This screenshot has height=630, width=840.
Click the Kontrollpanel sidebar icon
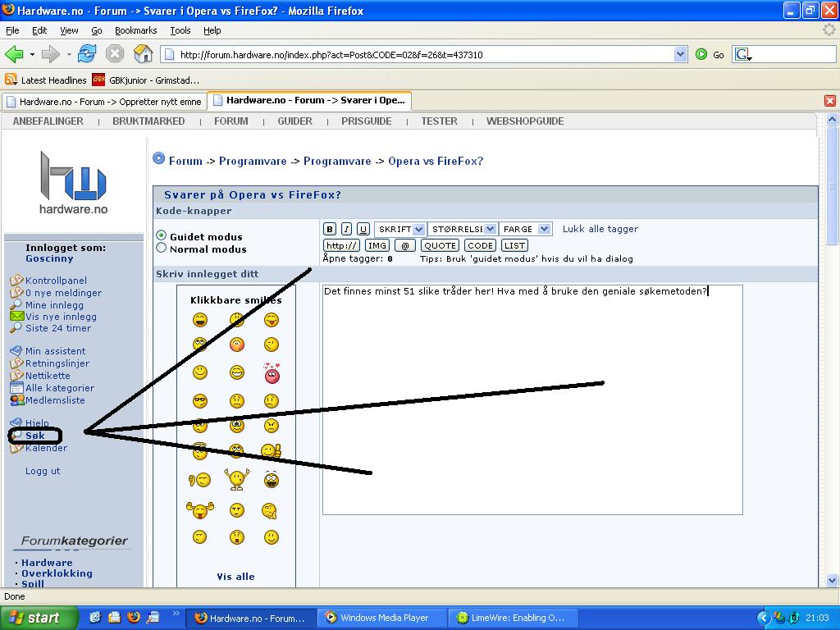click(16, 281)
